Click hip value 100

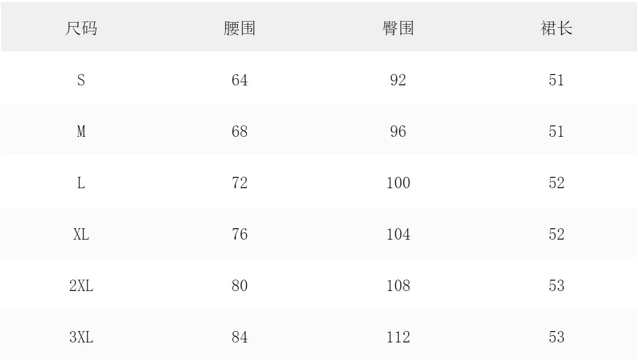398,184
